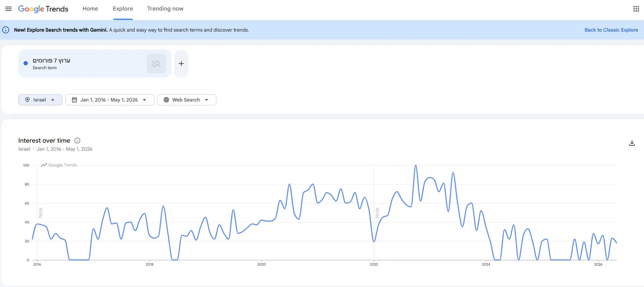Click Back to Classic Explore link
The width and height of the screenshot is (644, 287).
pos(611,30)
